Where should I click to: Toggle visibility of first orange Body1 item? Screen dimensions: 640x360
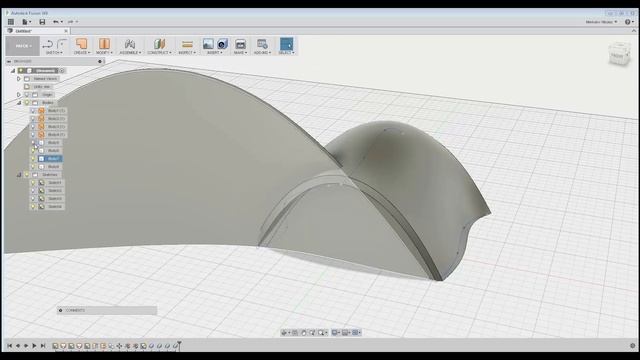(33, 111)
